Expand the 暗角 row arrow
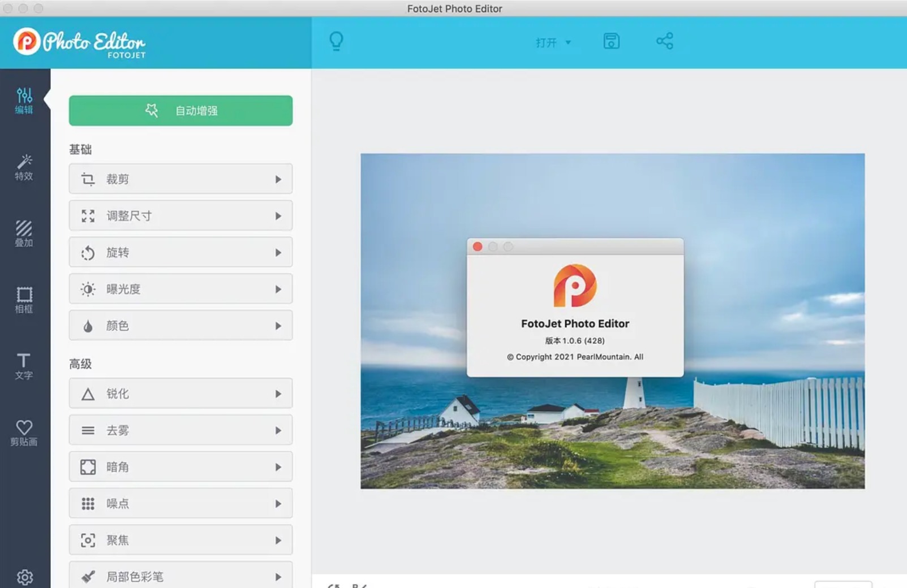The height and width of the screenshot is (588, 907). click(278, 468)
